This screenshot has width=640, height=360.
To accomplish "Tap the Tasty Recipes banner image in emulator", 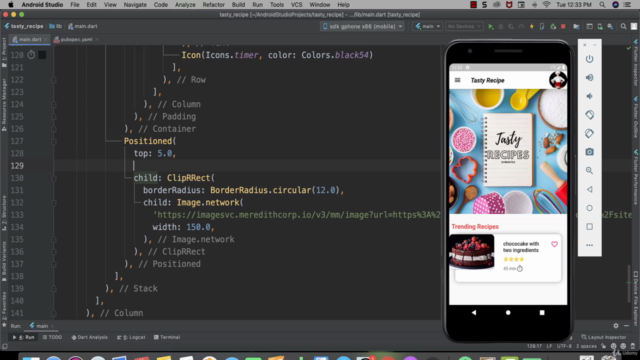I will (x=508, y=151).
